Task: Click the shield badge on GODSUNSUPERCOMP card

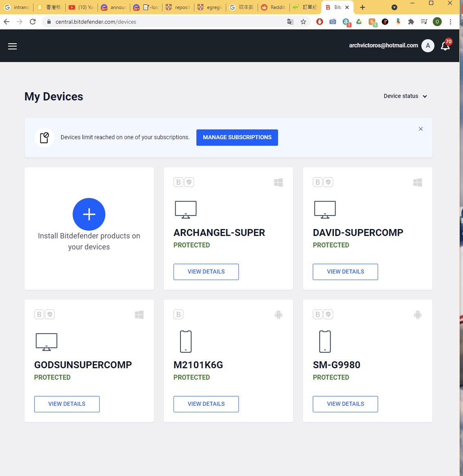Action: pyautogui.click(x=50, y=314)
